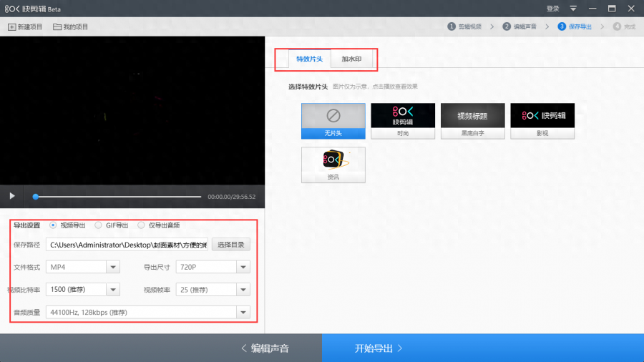The width and height of the screenshot is (644, 362).
Task: Choose the 时尚 intro template
Action: coord(403,121)
